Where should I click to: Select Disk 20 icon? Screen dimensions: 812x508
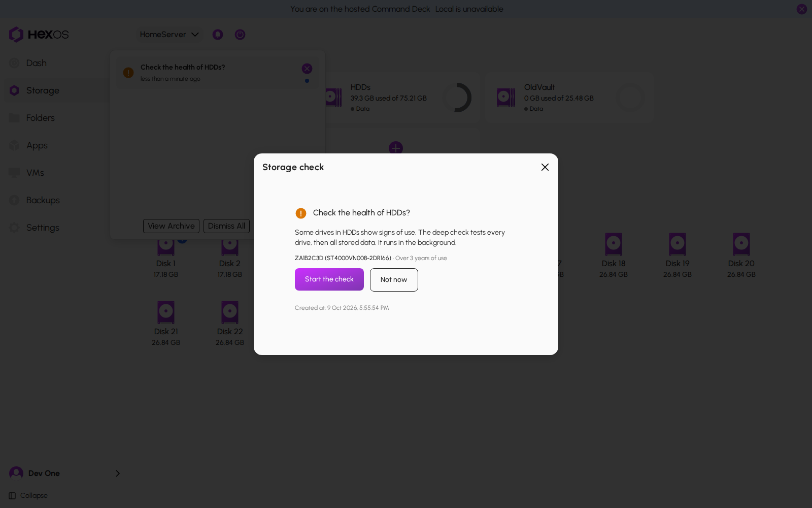click(741, 244)
